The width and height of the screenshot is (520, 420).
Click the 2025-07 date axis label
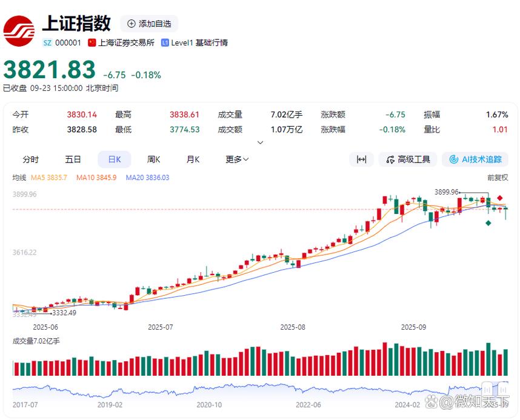tap(161, 327)
